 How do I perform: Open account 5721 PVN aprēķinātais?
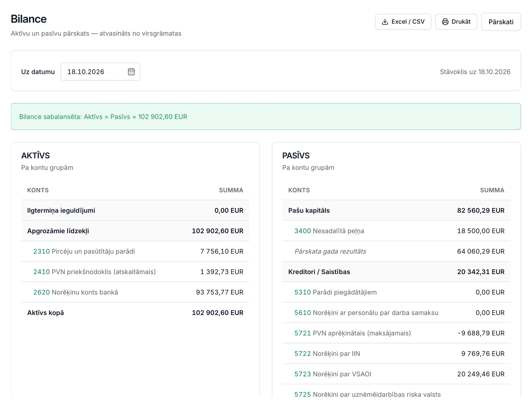[352, 333]
